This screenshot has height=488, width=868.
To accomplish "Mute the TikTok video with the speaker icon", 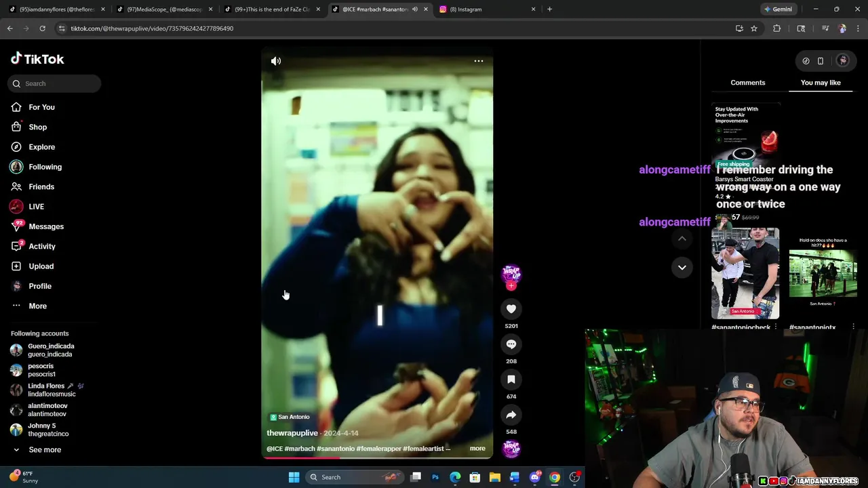I will click(x=276, y=61).
